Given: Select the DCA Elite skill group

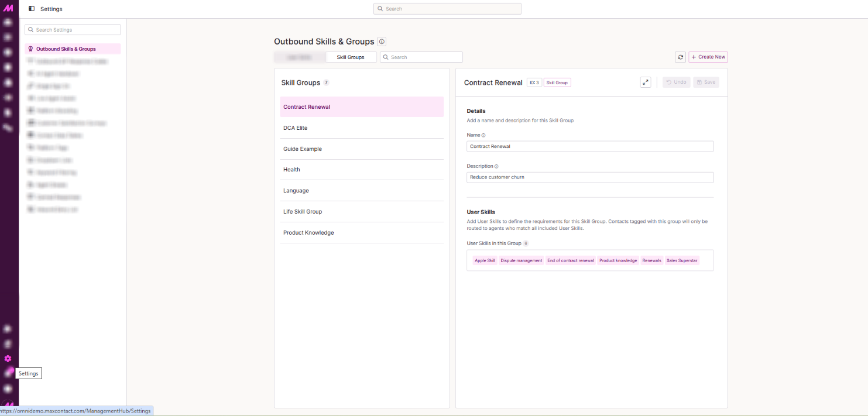Looking at the screenshot, I should click(362, 128).
